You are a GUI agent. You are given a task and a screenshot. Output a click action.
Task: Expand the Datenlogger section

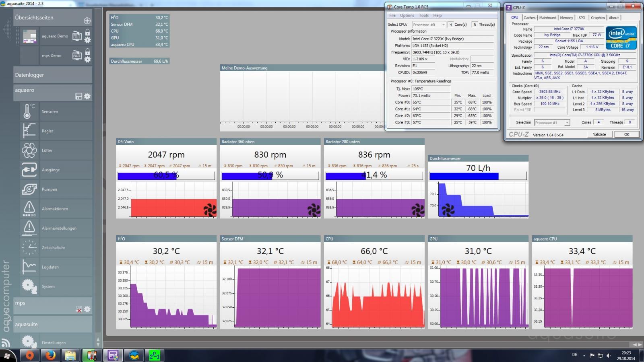53,75
